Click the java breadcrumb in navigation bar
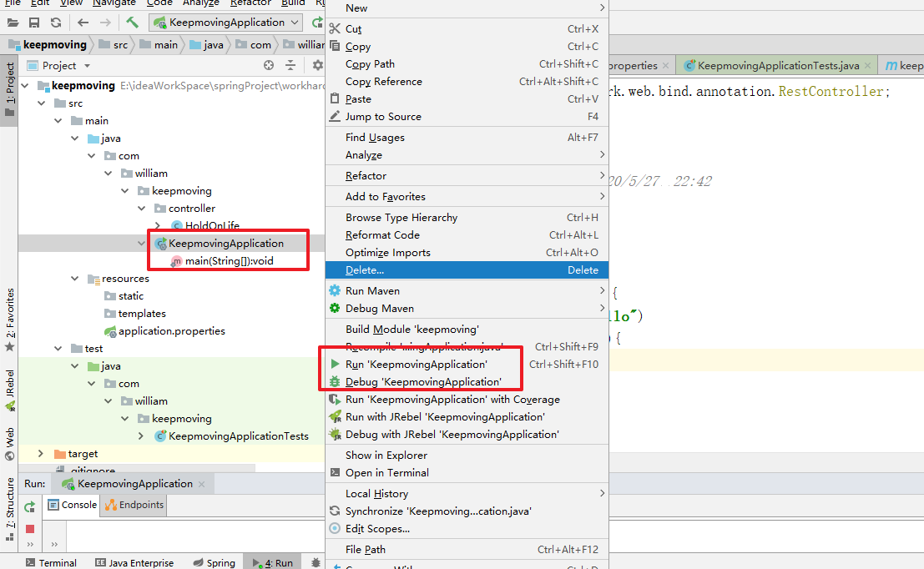The height and width of the screenshot is (569, 924). pyautogui.click(x=207, y=45)
